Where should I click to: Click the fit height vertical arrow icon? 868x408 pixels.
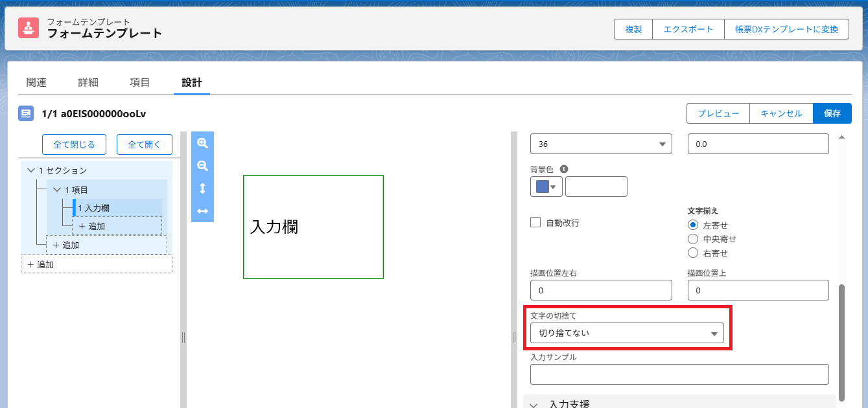202,188
